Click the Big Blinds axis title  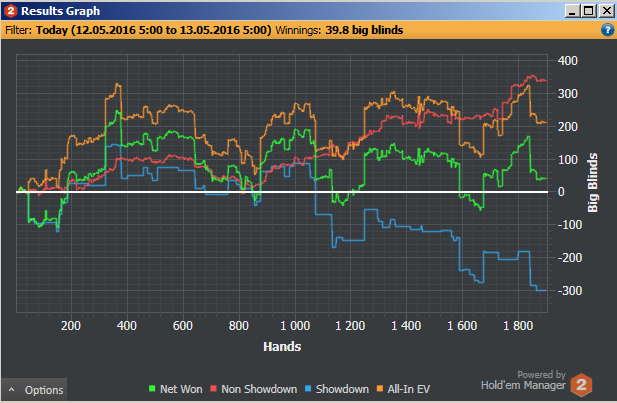pos(593,182)
